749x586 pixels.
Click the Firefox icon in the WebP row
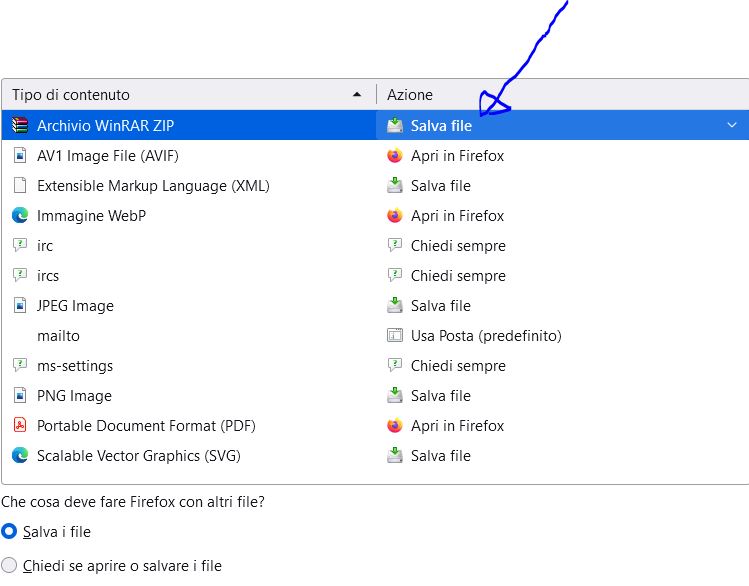pos(395,215)
